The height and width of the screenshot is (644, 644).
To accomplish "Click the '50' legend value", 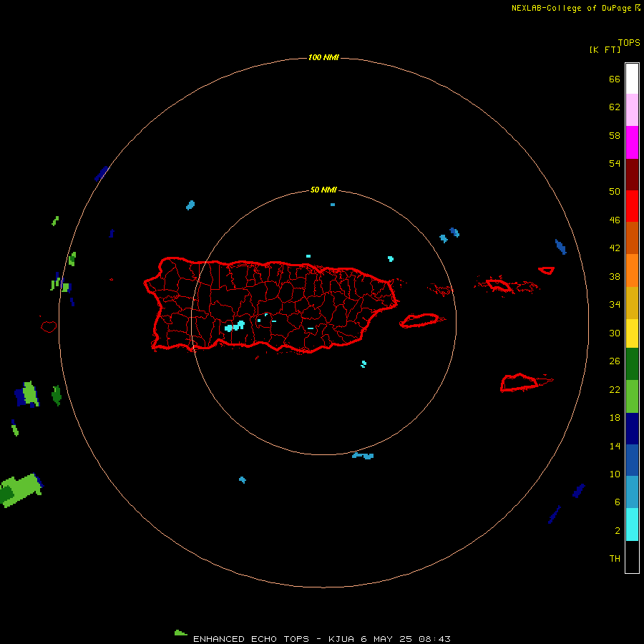I will 615,192.
